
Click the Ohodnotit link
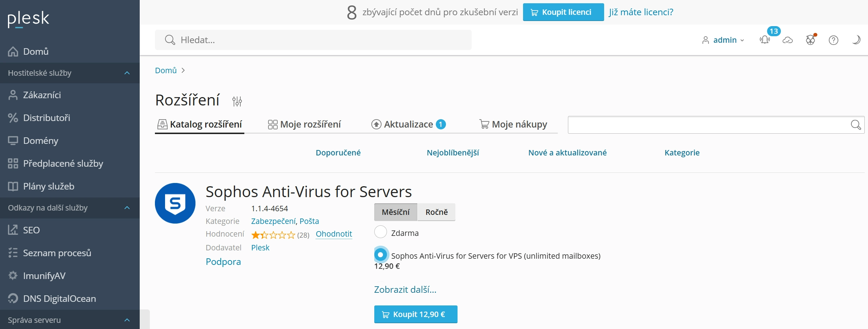coord(334,234)
